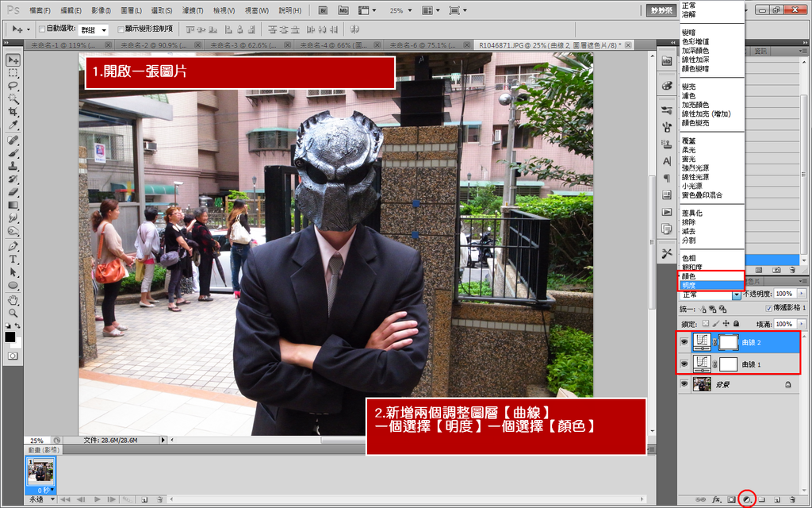The image size is (812, 508).
Task: Toggle visibility of the 背景 layer
Action: [684, 384]
